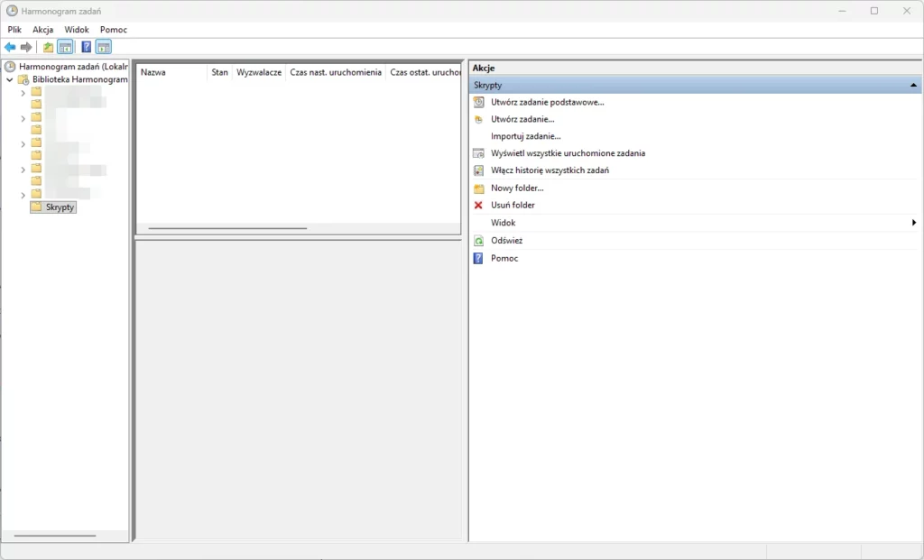Click the Akcje pane header
This screenshot has width=924, height=560.
(696, 68)
